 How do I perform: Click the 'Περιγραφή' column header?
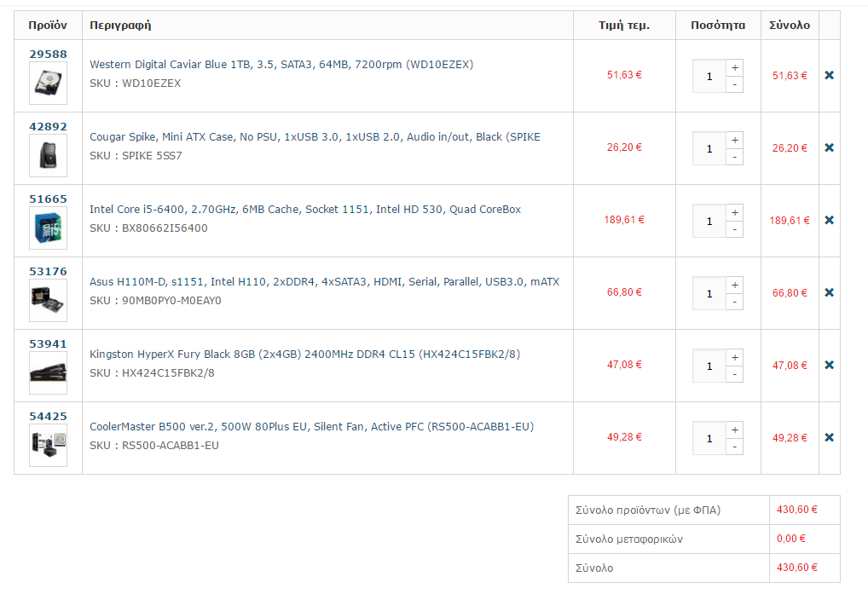[120, 26]
